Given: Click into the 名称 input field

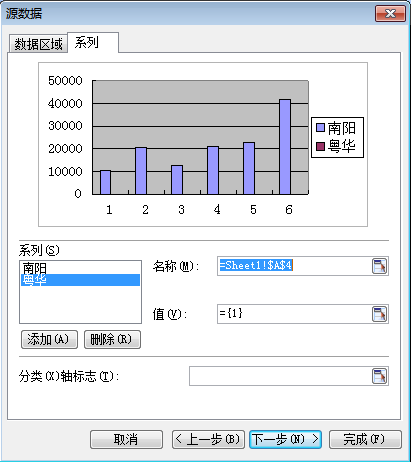Looking at the screenshot, I should [x=294, y=266].
